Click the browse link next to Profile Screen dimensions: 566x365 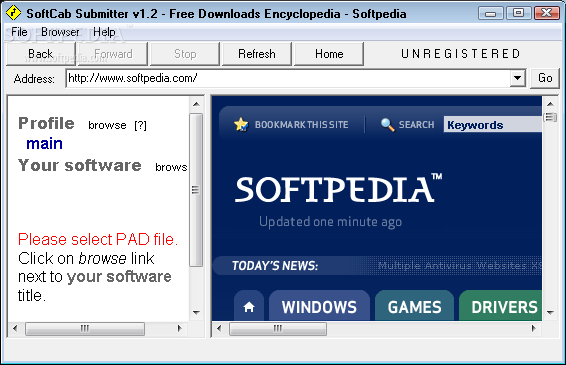(107, 125)
